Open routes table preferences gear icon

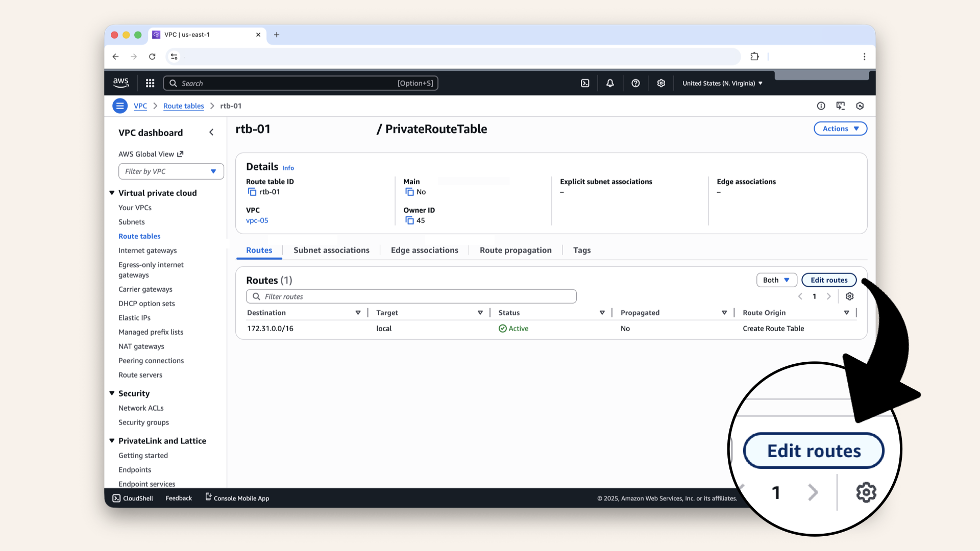[849, 296]
